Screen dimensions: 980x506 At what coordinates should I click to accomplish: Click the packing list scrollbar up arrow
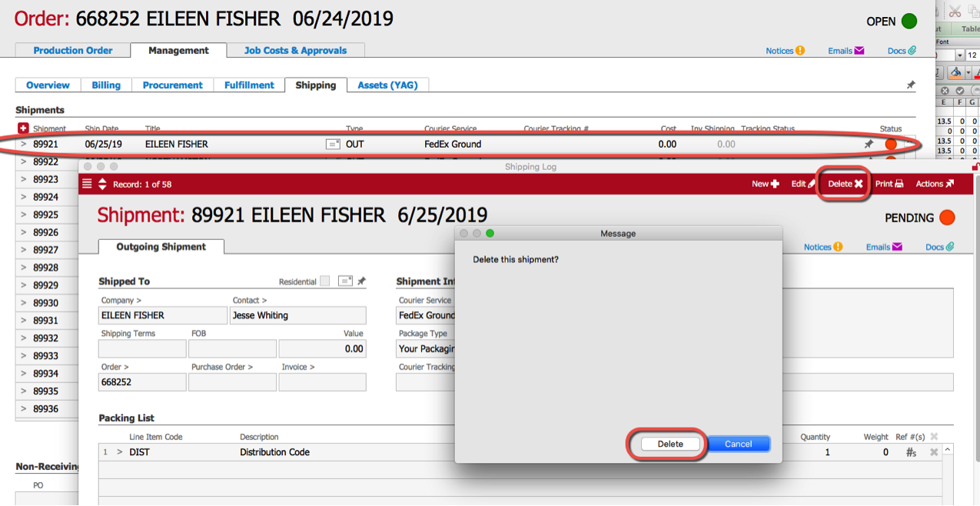[948, 450]
